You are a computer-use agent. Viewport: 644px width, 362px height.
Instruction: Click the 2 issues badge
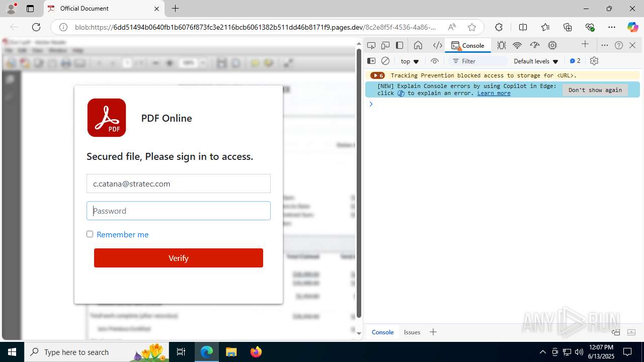(575, 61)
